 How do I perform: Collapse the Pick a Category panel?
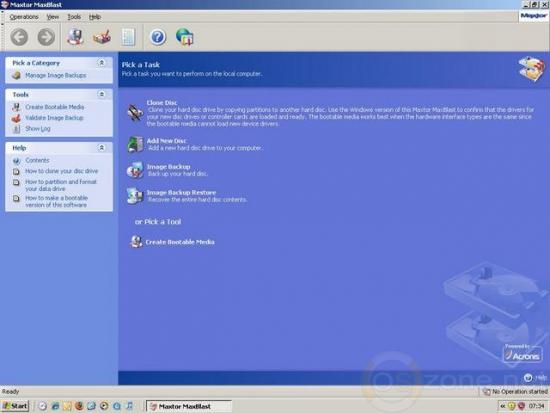click(101, 63)
